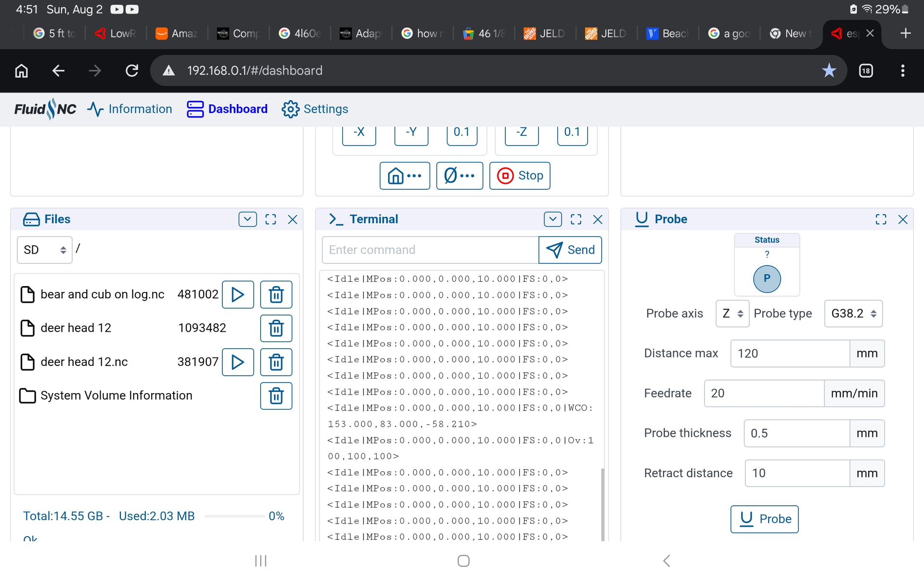Click the probe status P indicator
The image size is (924, 578).
(x=767, y=279)
